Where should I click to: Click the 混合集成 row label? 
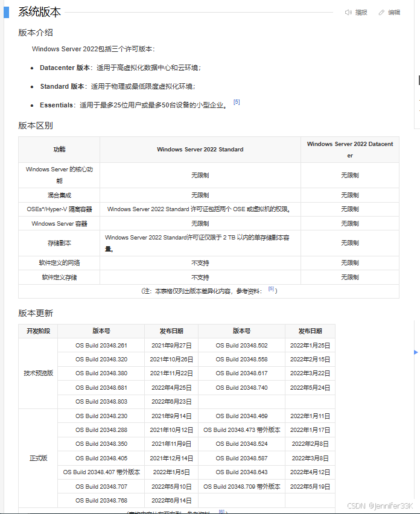coord(59,195)
